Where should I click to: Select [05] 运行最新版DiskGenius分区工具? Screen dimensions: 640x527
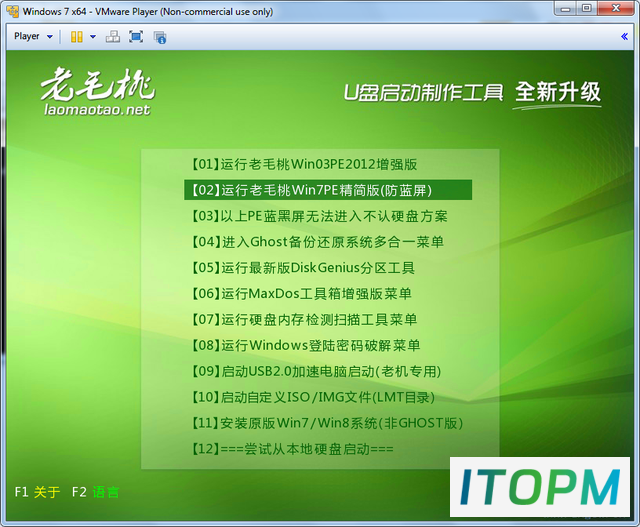click(302, 268)
